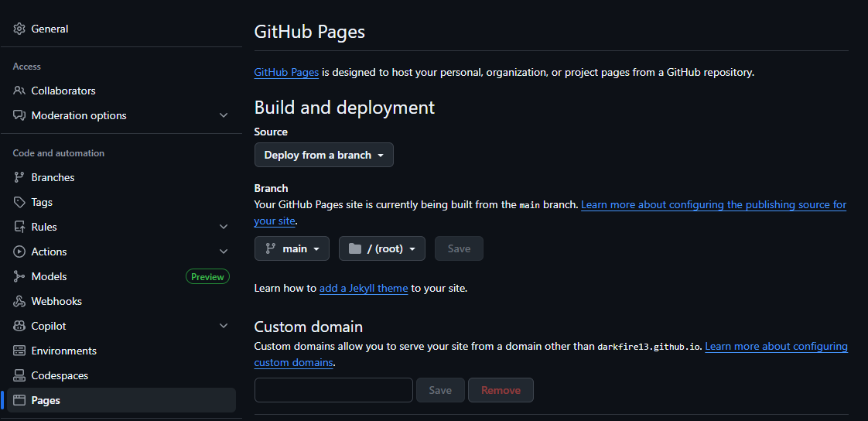The height and width of the screenshot is (421, 868).
Task: Click the Codespaces icon in sidebar
Action: (x=19, y=375)
